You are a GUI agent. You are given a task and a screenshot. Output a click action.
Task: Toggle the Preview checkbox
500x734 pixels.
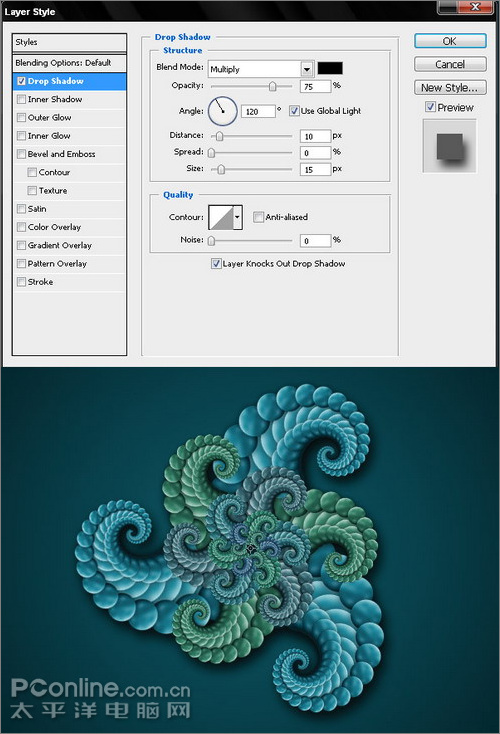pyautogui.click(x=430, y=107)
